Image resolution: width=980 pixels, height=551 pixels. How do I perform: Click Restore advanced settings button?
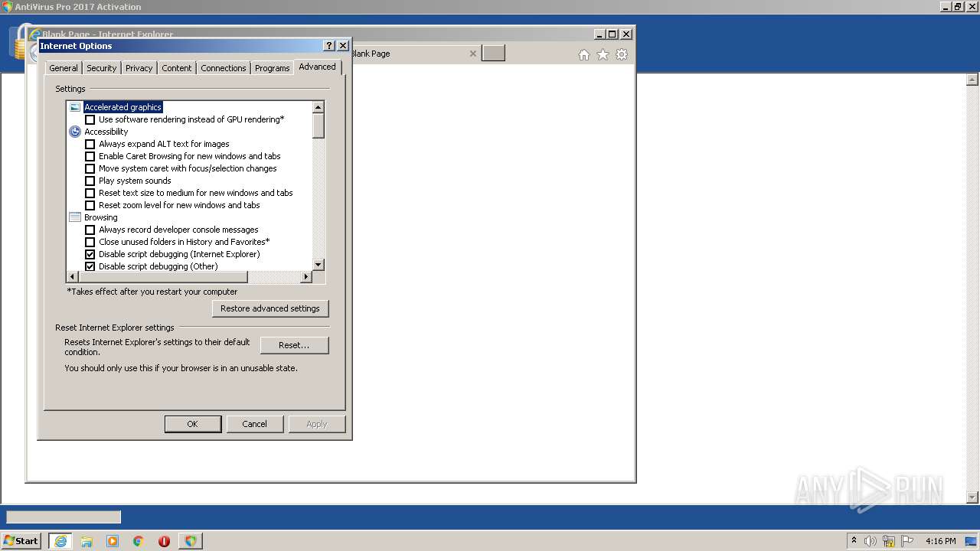point(270,308)
